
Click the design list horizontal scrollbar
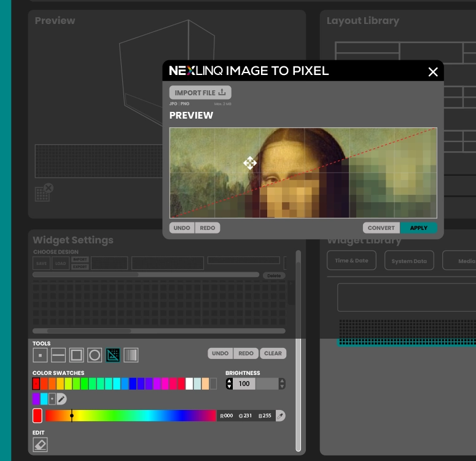[x=146, y=275]
